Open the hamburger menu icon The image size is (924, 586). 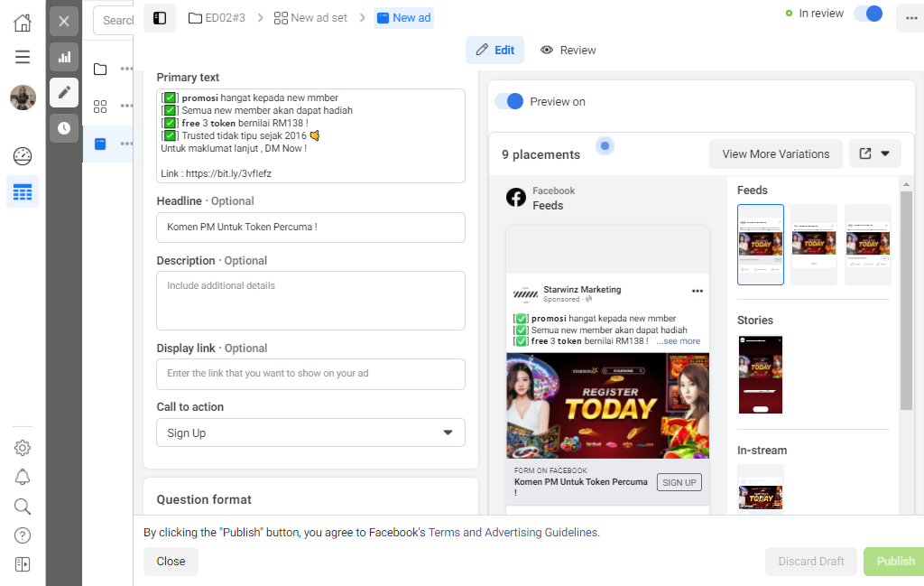(23, 57)
